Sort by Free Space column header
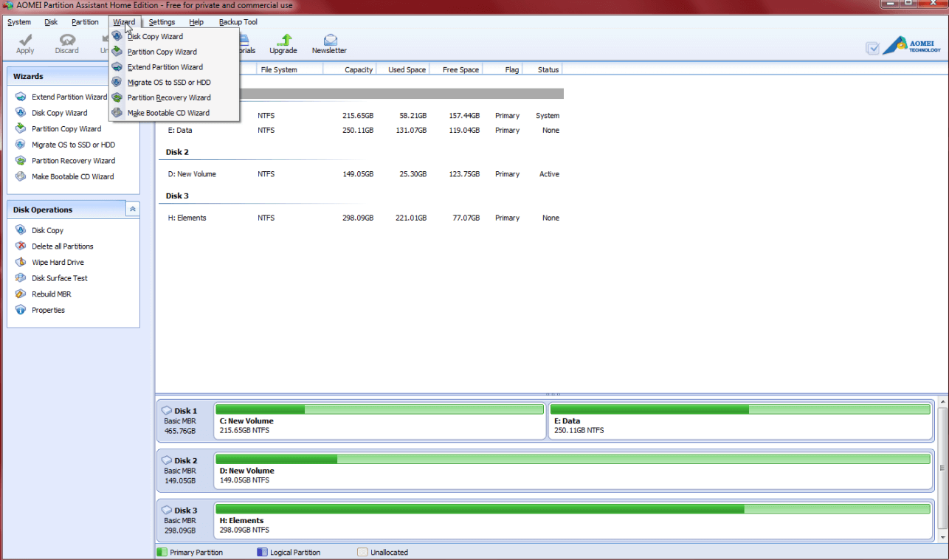 click(x=457, y=69)
